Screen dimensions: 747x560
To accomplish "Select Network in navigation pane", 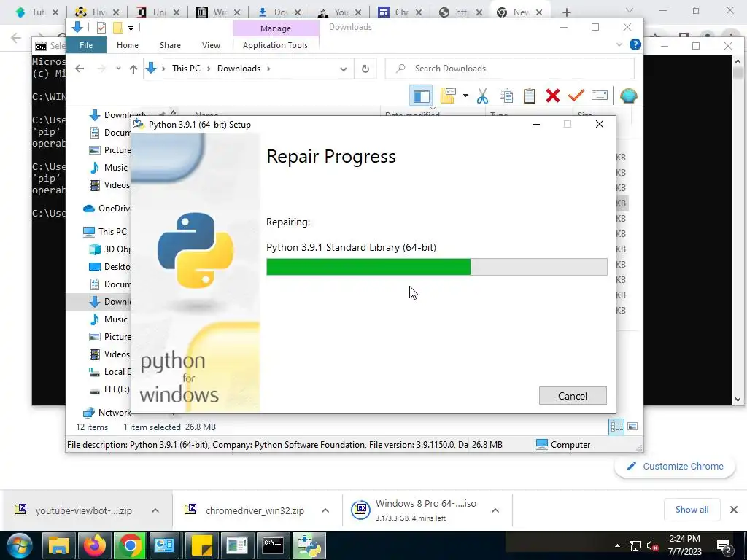I will coord(115,413).
